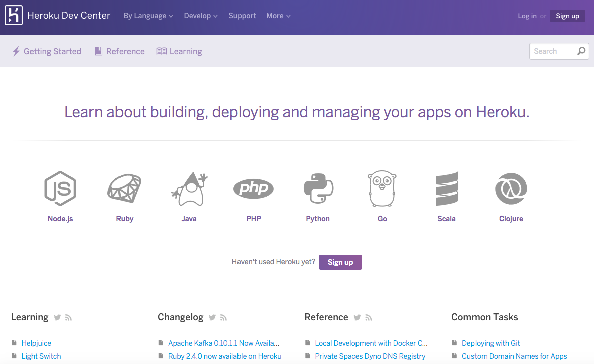Expand the By Language dropdown
The width and height of the screenshot is (594, 364).
[x=148, y=16]
